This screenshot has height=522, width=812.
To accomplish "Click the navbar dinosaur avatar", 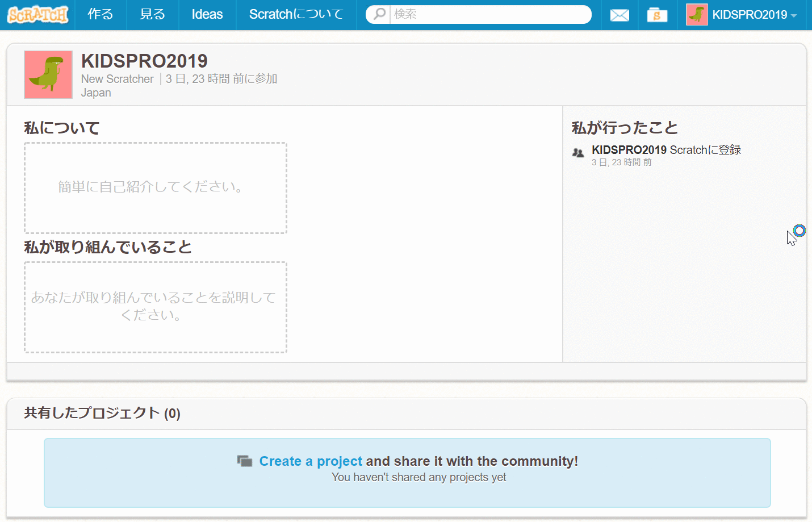I will [697, 15].
